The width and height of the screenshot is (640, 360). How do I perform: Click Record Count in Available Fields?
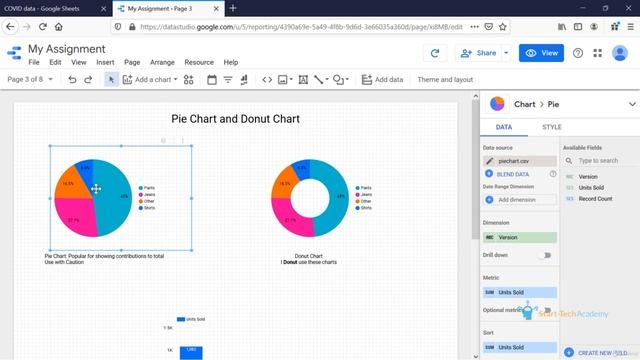tap(595, 199)
